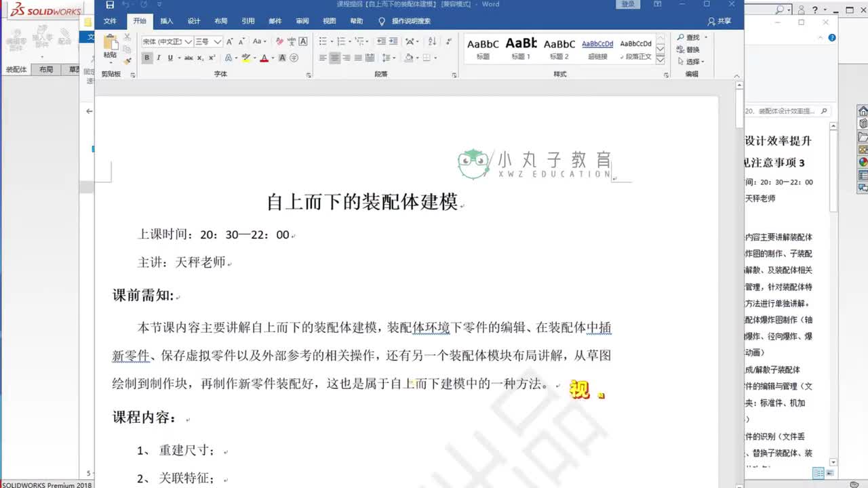Open the Change Case (Aa) dropdown
This screenshot has height=488, width=868.
[259, 41]
